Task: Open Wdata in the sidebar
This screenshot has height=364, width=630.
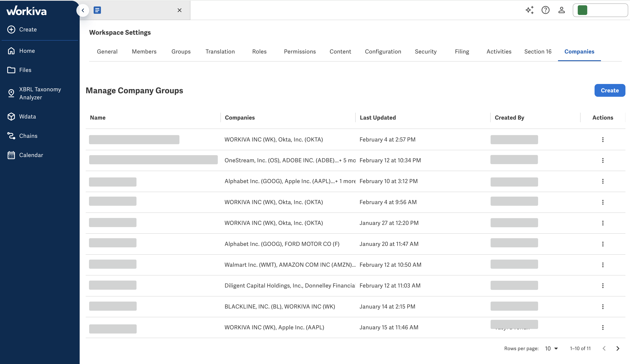Action: (x=22, y=117)
